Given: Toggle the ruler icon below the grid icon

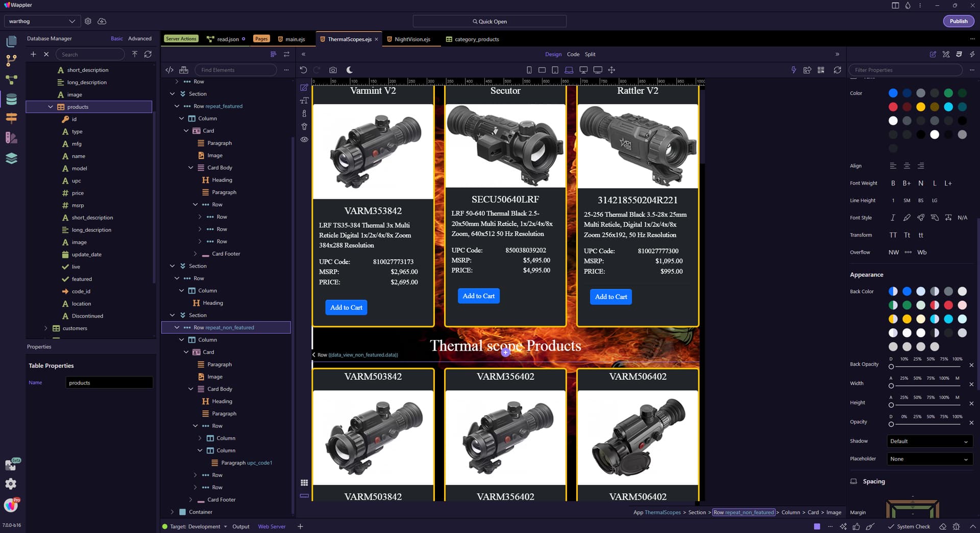Looking at the screenshot, I should pyautogui.click(x=304, y=496).
